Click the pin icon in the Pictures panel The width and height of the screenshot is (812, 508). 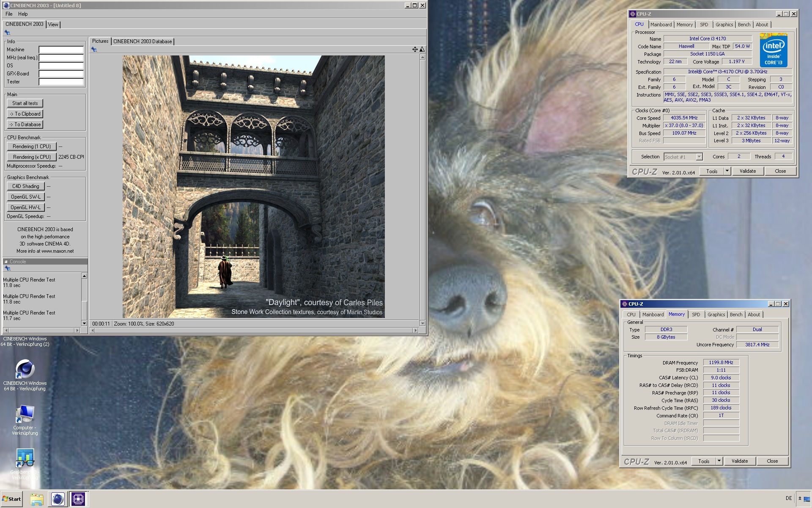(x=94, y=50)
